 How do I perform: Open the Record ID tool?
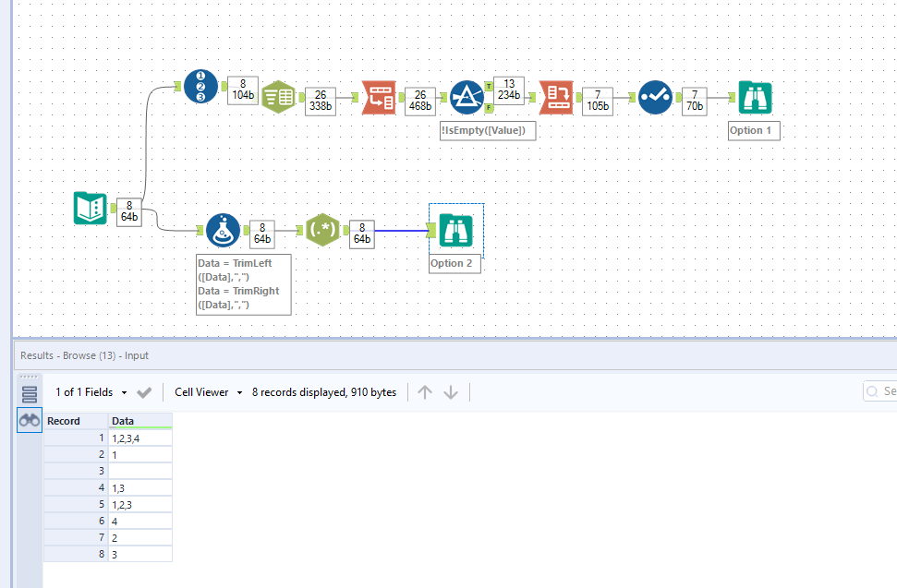(x=200, y=88)
